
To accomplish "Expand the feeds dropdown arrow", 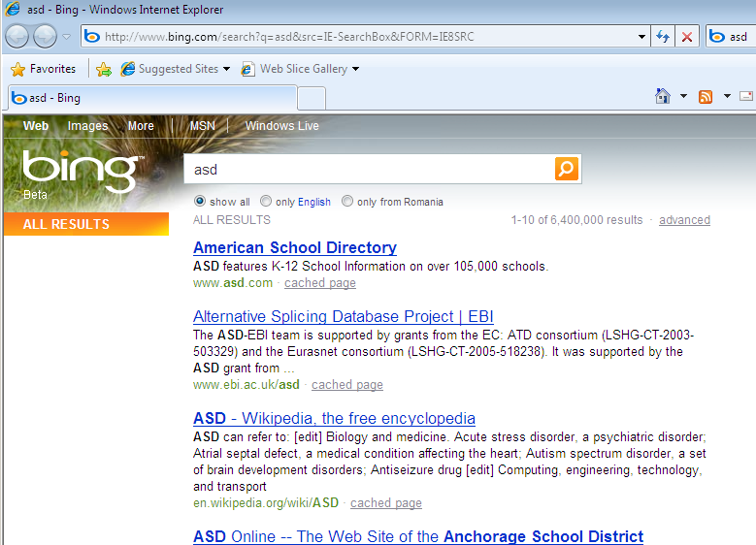I will point(727,96).
